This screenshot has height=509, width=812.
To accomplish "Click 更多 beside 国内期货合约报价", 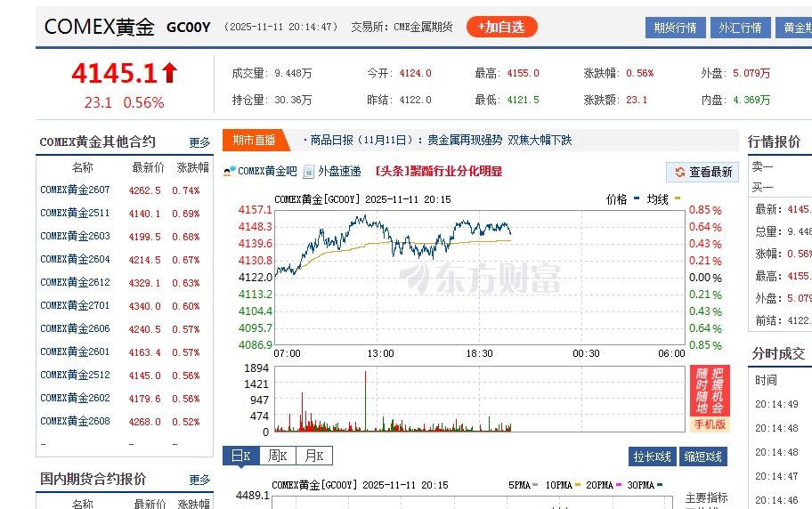I will coord(199,480).
